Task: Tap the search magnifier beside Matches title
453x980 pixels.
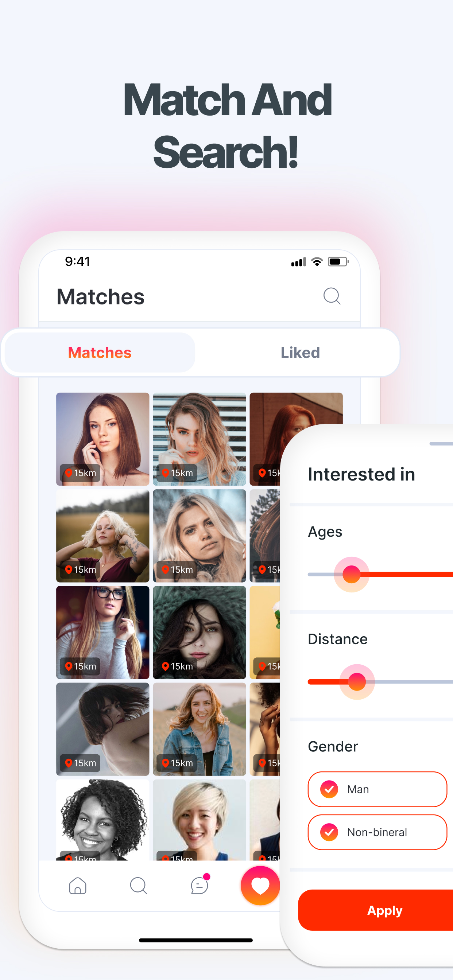Action: (332, 296)
